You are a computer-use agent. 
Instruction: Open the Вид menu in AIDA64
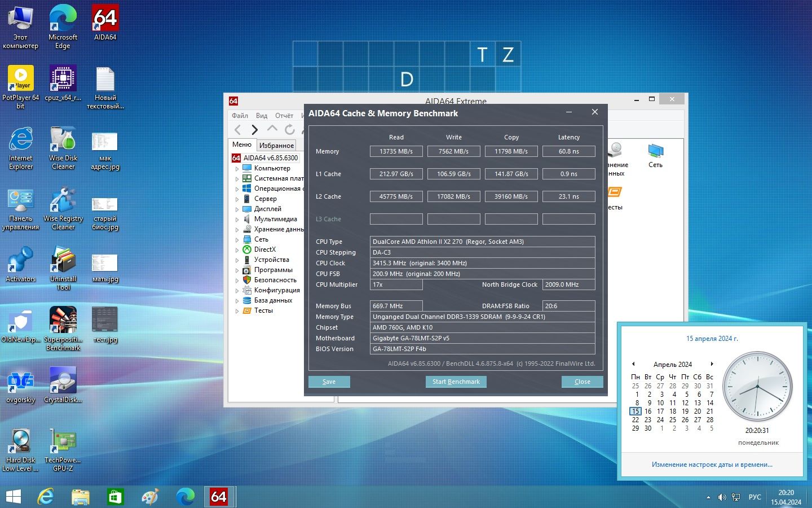(x=262, y=116)
